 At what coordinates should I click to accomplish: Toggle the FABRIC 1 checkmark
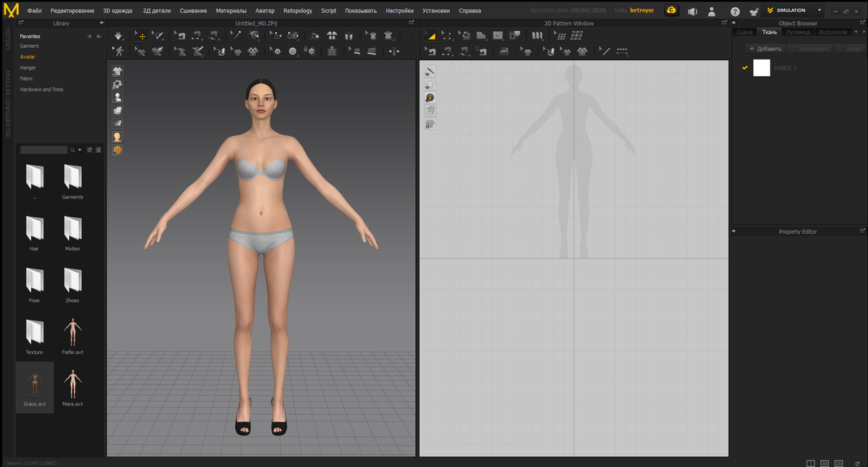click(745, 67)
